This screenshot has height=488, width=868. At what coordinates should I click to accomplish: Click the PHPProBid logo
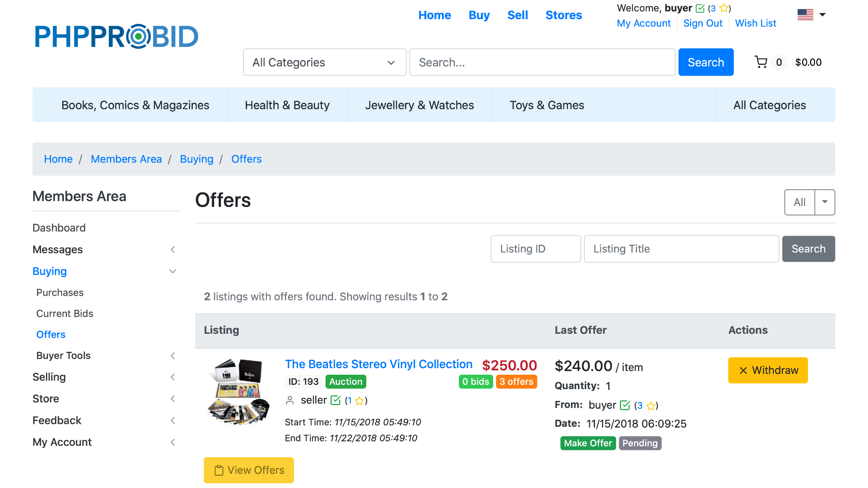pyautogui.click(x=116, y=37)
